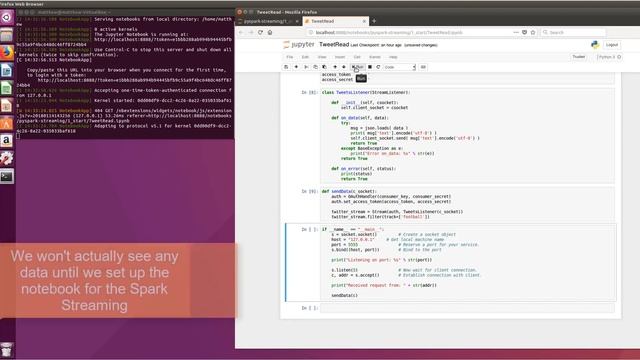The image size is (640, 360).
Task: Go to the Firefox home page
Action: [270, 32]
